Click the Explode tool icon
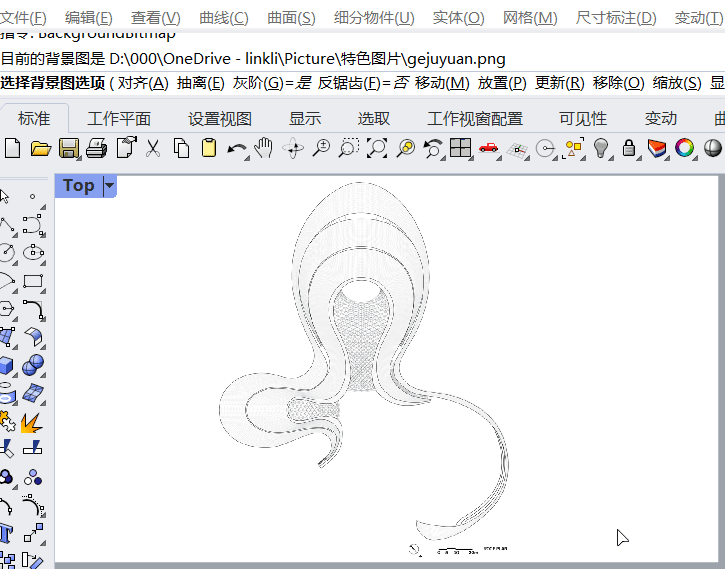The image size is (725, 569). (x=32, y=422)
